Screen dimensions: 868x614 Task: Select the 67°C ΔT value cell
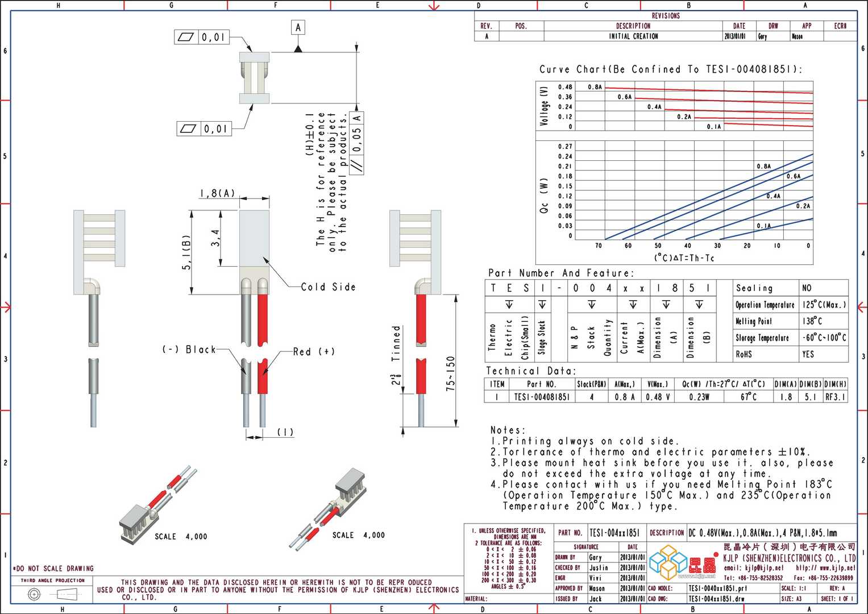click(x=749, y=397)
